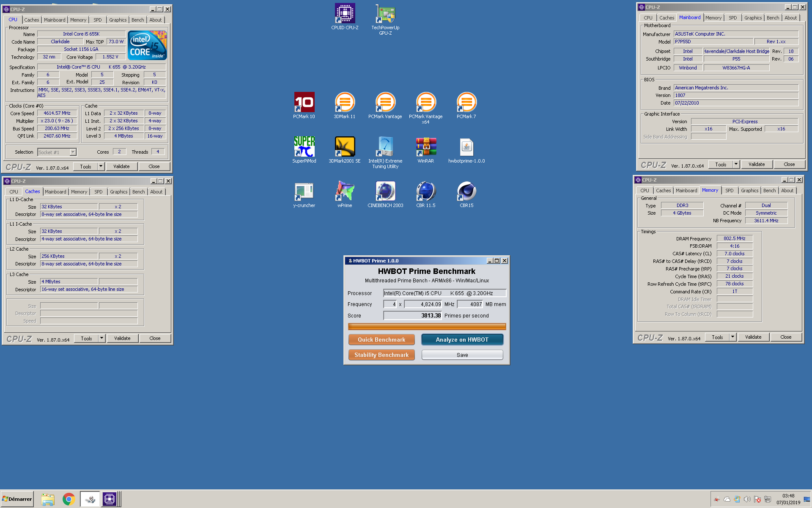
Task: Open Graphics tab in Memory CPU-Z window
Action: pyautogui.click(x=750, y=190)
